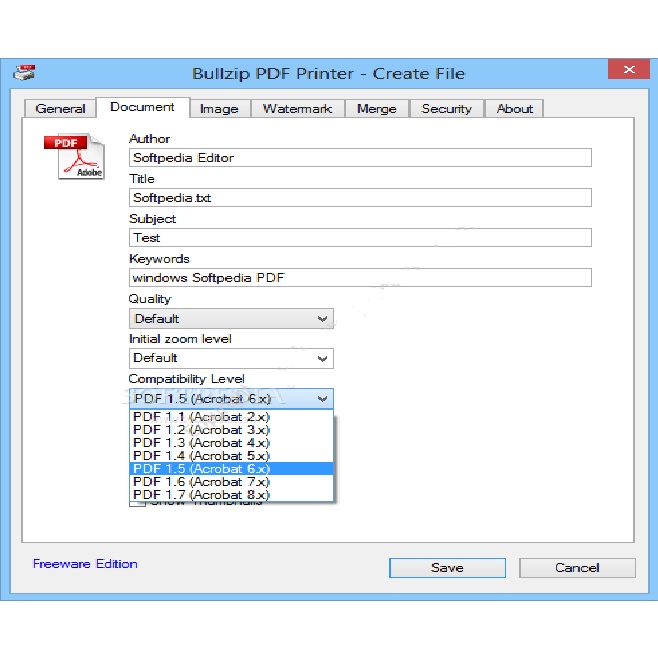Click the Title field containing Softpedia.txt

(360, 197)
